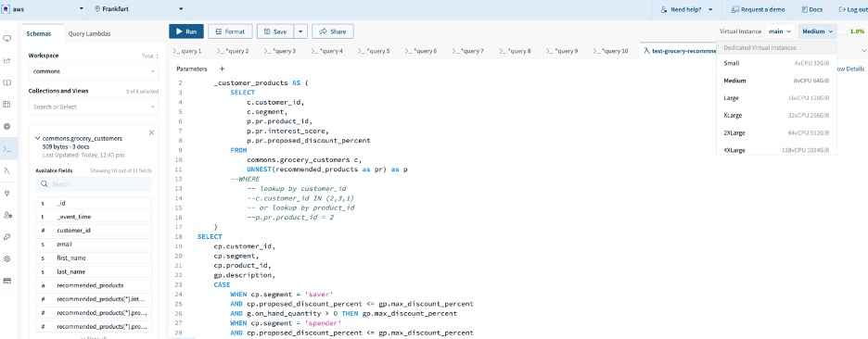Click the Parameters label above the editor
This screenshot has width=868, height=339.
[x=192, y=69]
